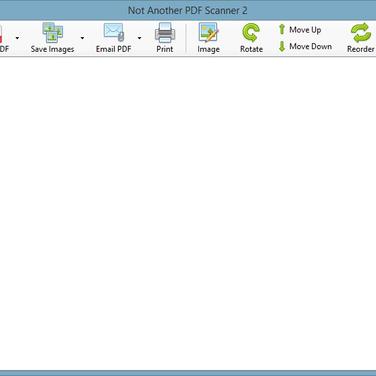Screen dimensions: 376x376
Task: Click the Rotate green arrow icon
Action: 251,32
